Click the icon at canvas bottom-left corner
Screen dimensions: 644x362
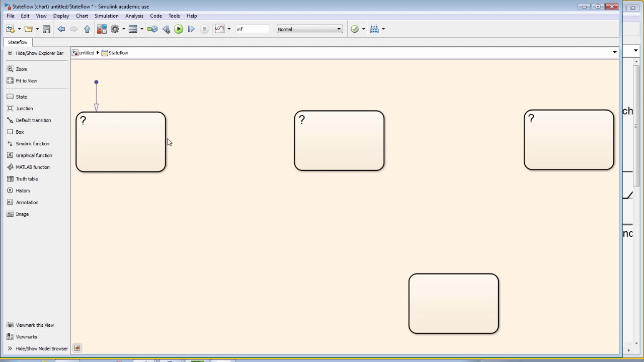point(77,348)
